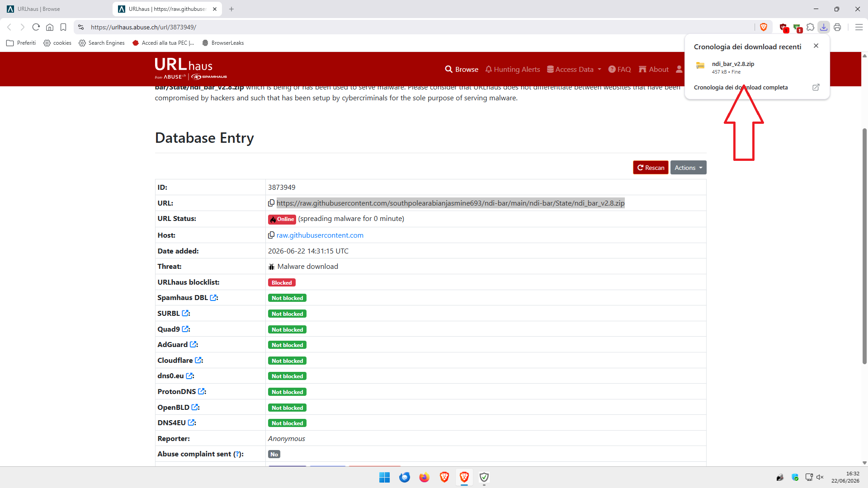Go back with the browser Back arrow
Image resolution: width=868 pixels, height=488 pixels.
tap(9, 27)
